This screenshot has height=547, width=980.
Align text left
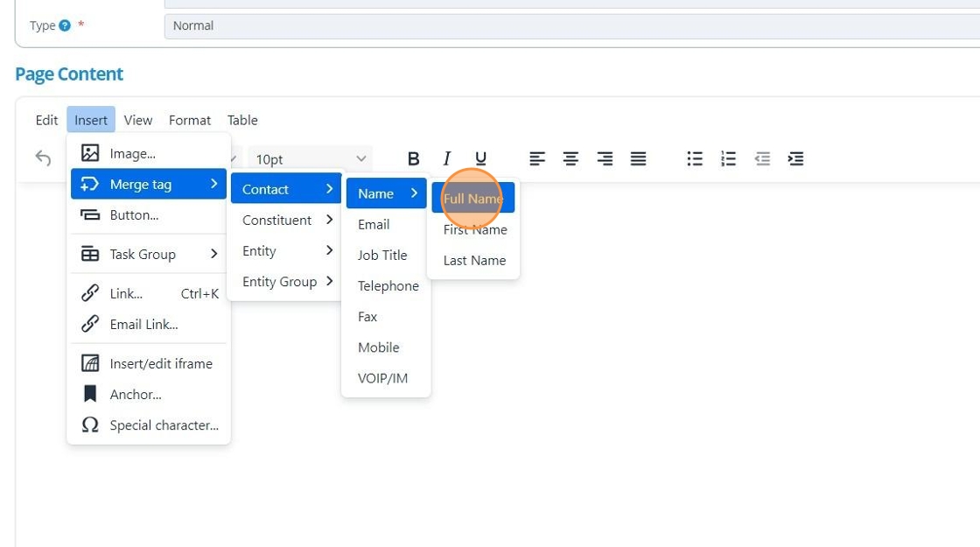(x=537, y=158)
